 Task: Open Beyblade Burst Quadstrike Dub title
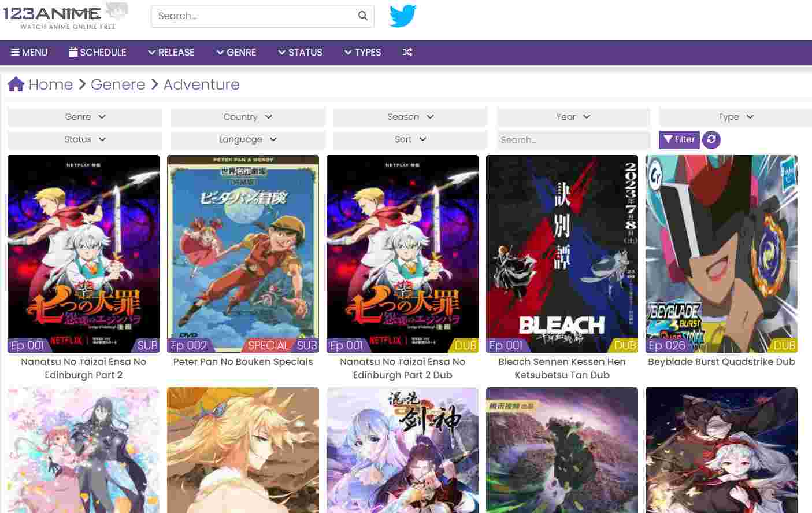tap(721, 362)
